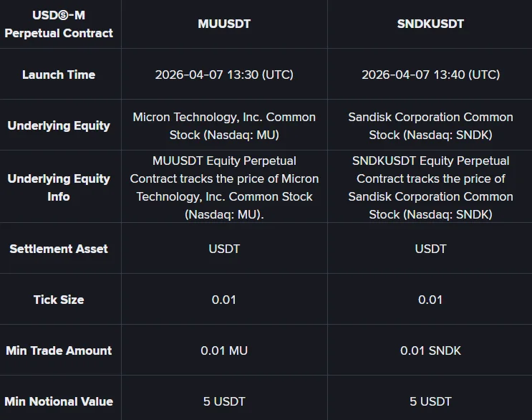Select the USDⓈ-M Perpetual Contract header cell
The width and height of the screenshot is (532, 420).
click(x=59, y=24)
